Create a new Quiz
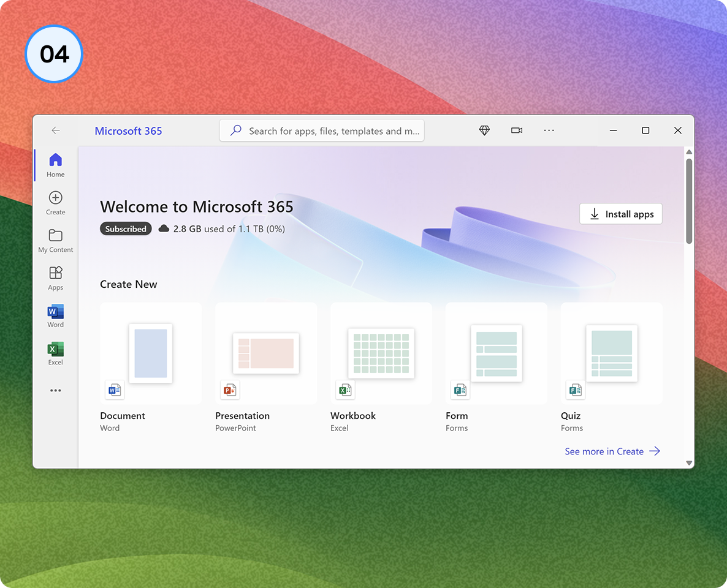The image size is (727, 588). point(612,353)
